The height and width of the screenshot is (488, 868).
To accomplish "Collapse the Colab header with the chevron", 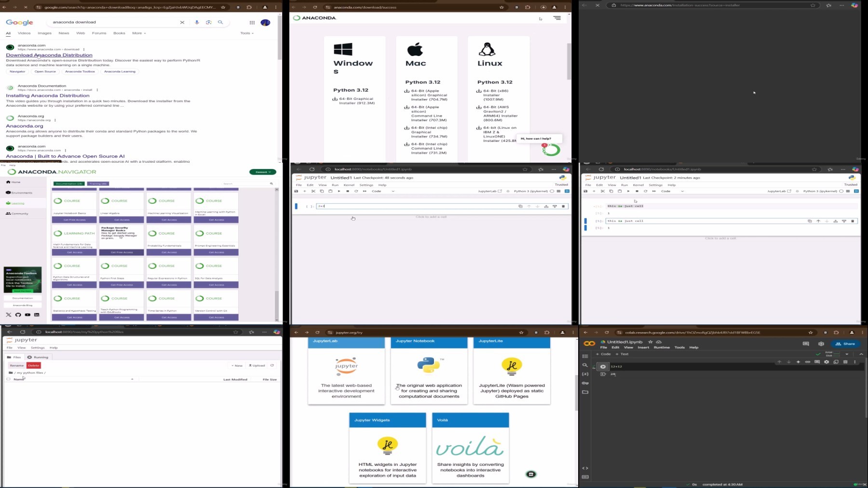I will pos(861,354).
